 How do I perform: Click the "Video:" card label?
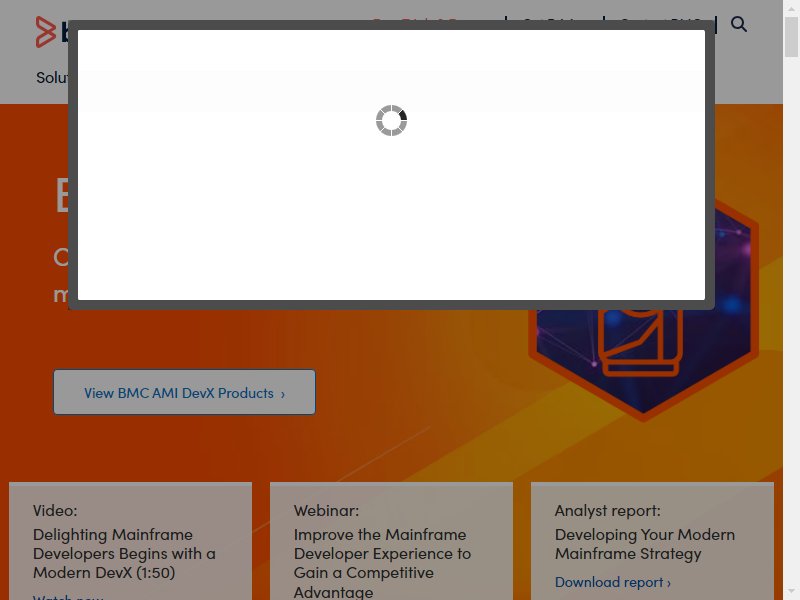point(55,510)
